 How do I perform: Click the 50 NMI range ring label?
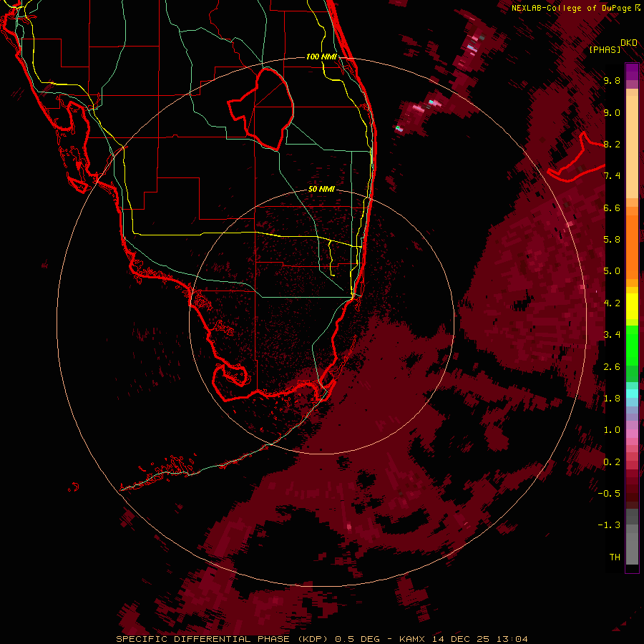pos(321,190)
